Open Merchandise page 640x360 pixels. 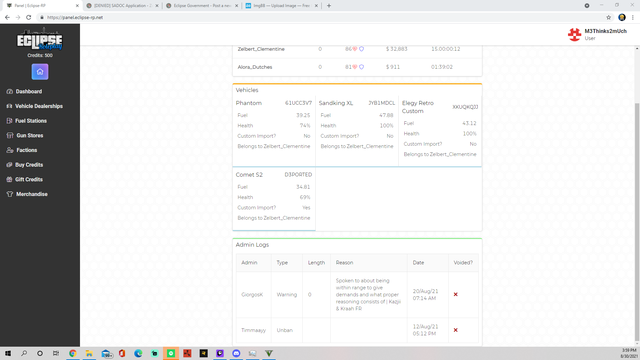pyautogui.click(x=32, y=194)
